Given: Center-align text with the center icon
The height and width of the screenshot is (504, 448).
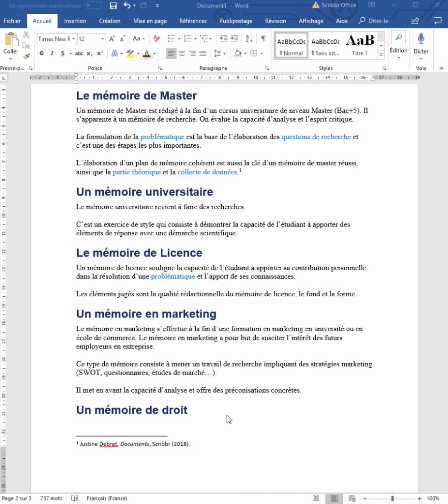Looking at the screenshot, I should tap(181, 54).
